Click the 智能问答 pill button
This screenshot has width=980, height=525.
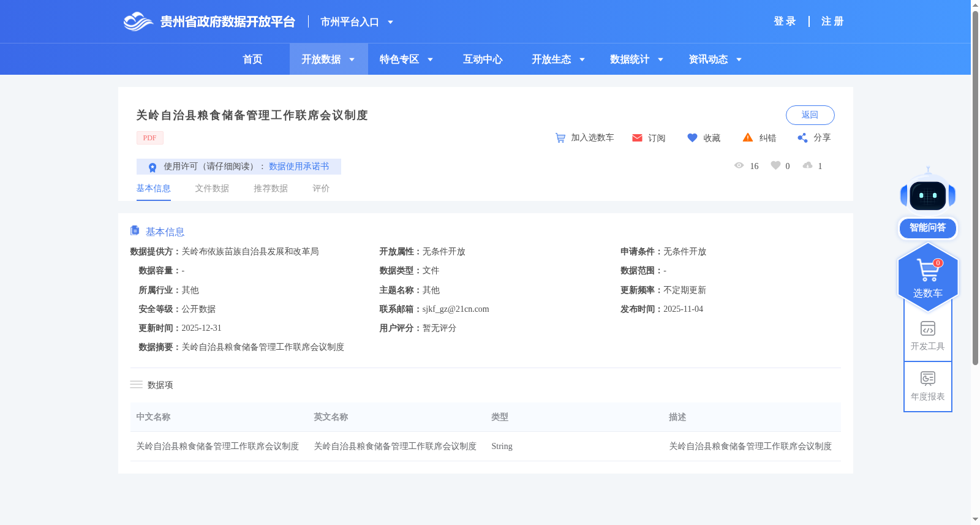click(x=928, y=228)
